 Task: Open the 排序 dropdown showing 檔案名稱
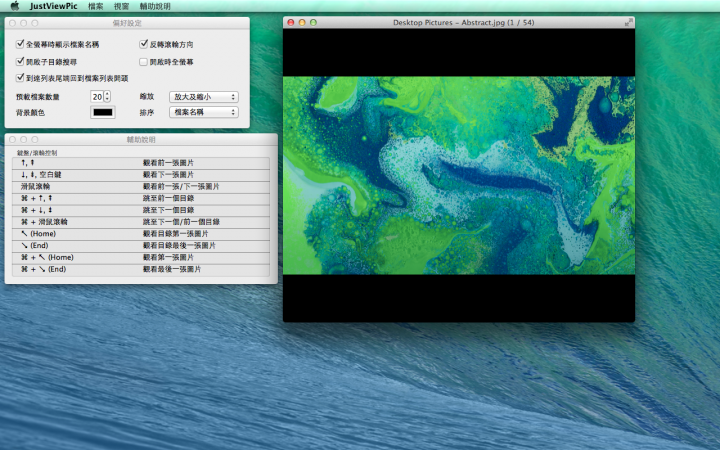click(x=203, y=112)
